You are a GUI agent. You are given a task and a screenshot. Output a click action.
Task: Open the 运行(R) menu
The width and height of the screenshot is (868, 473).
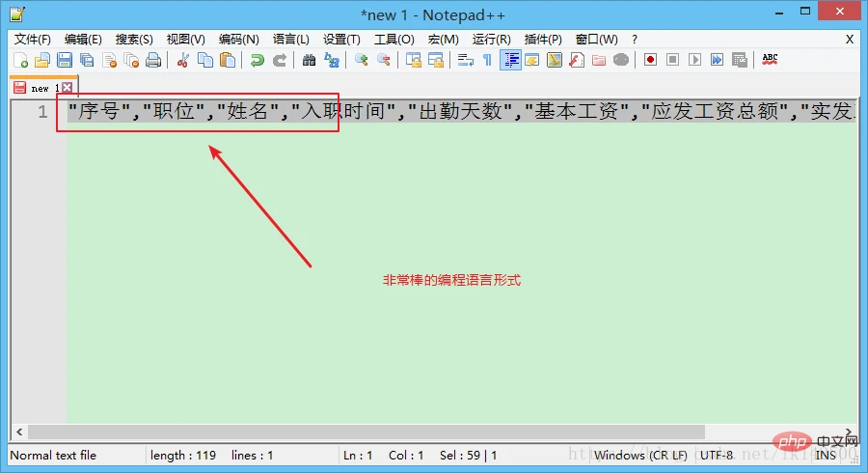491,40
